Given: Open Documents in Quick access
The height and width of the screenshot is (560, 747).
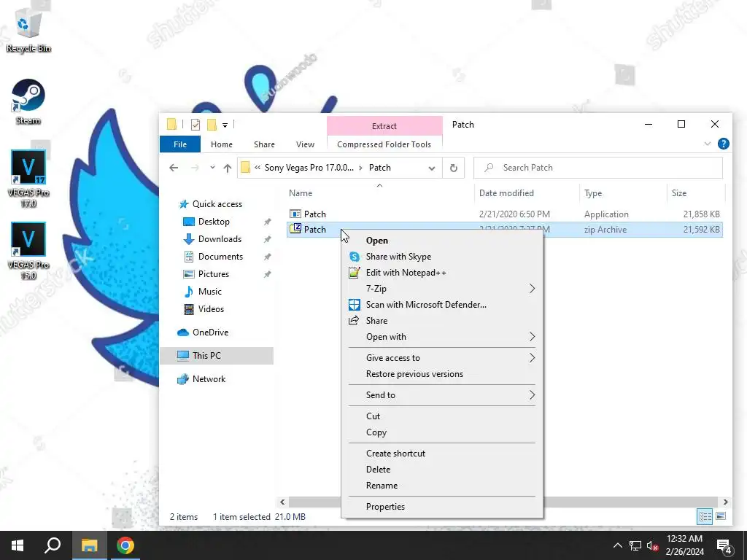Looking at the screenshot, I should click(220, 257).
